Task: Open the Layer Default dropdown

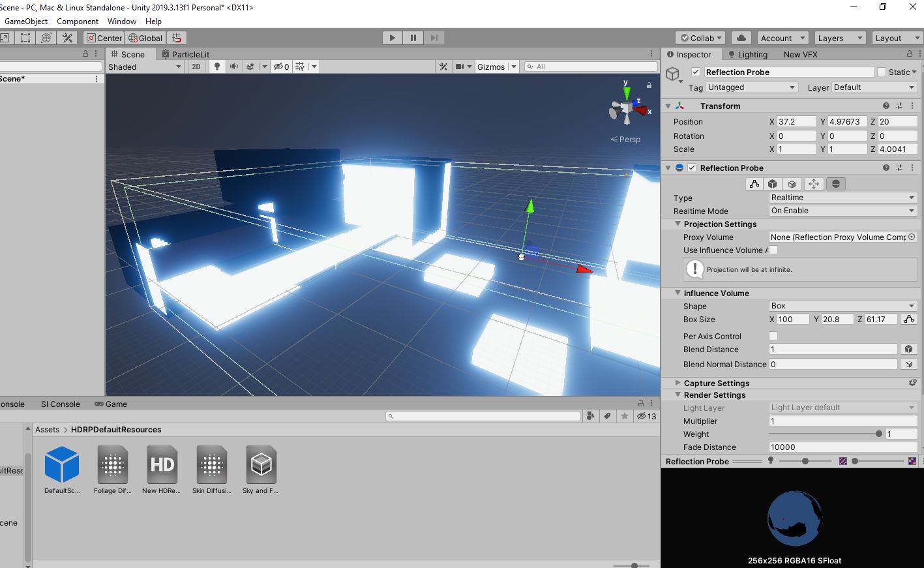Action: tap(874, 87)
